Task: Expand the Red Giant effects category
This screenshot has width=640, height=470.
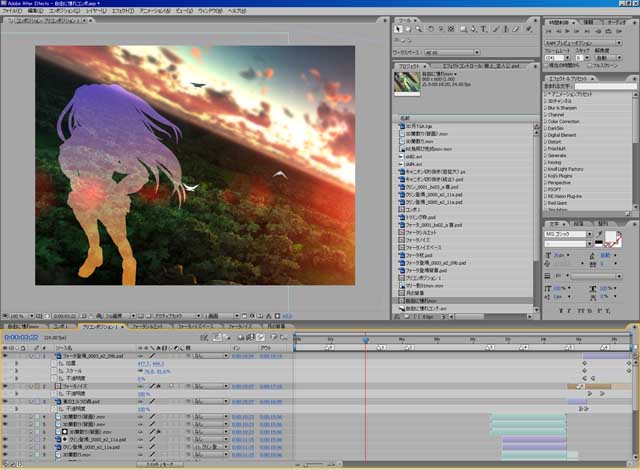Action: 545,203
